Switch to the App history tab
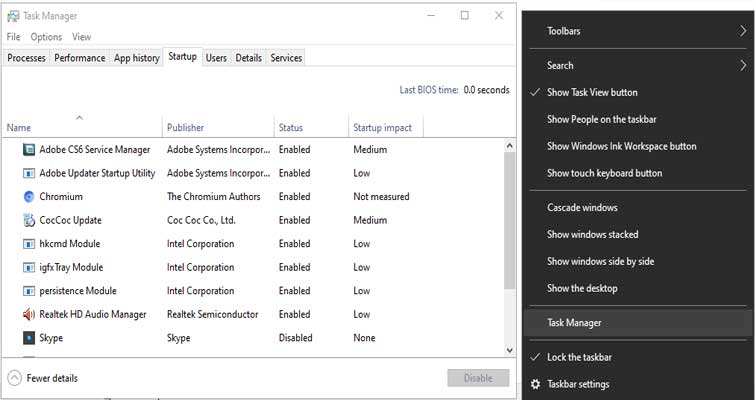Viewport: 755px width, 400px height. pos(137,58)
